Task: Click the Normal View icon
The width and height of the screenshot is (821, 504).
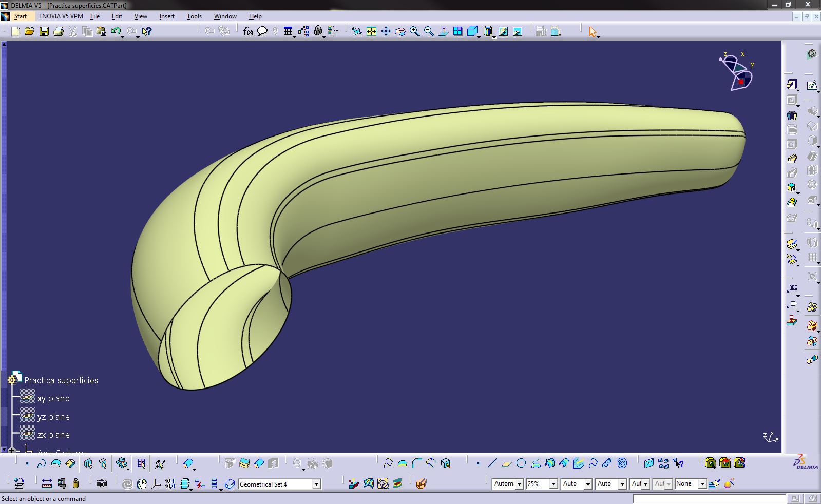Action: (x=443, y=32)
